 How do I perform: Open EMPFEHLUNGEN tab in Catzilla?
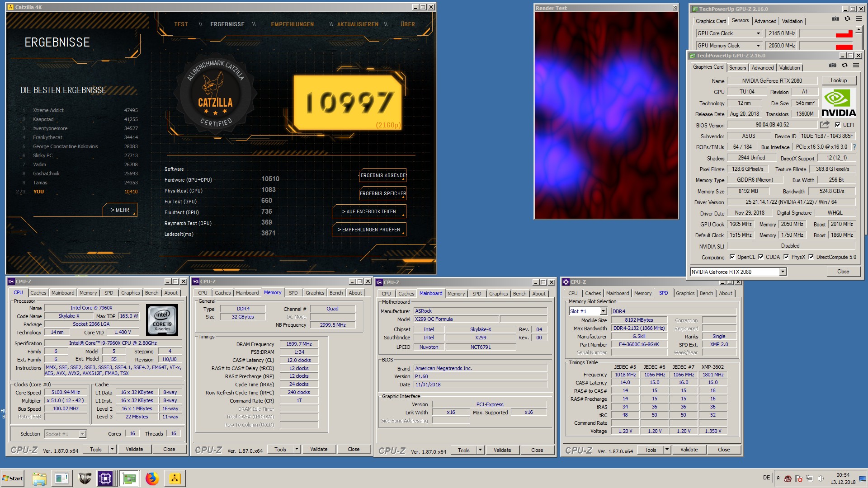click(292, 24)
